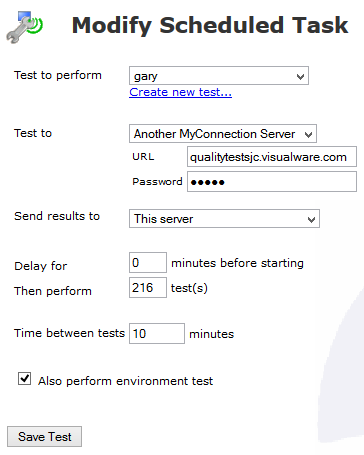This screenshot has height=455, width=364.
Task: Focus the Time between tests field
Action: coord(157,333)
